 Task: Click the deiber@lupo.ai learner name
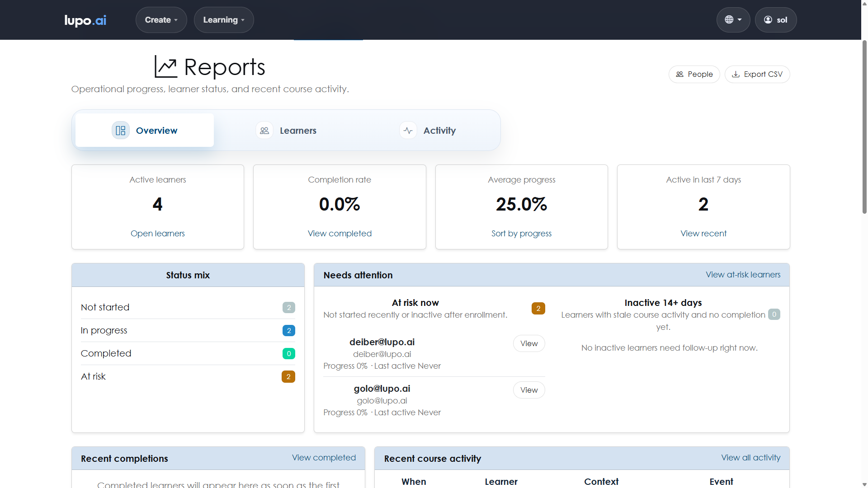[382, 342]
